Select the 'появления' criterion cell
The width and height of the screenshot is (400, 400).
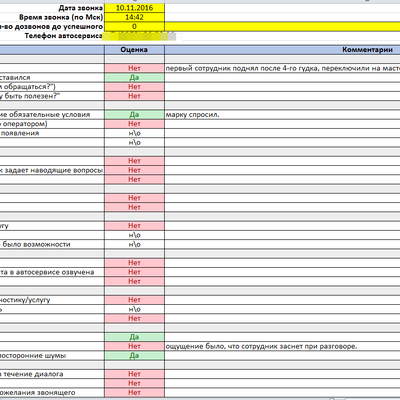(52, 133)
